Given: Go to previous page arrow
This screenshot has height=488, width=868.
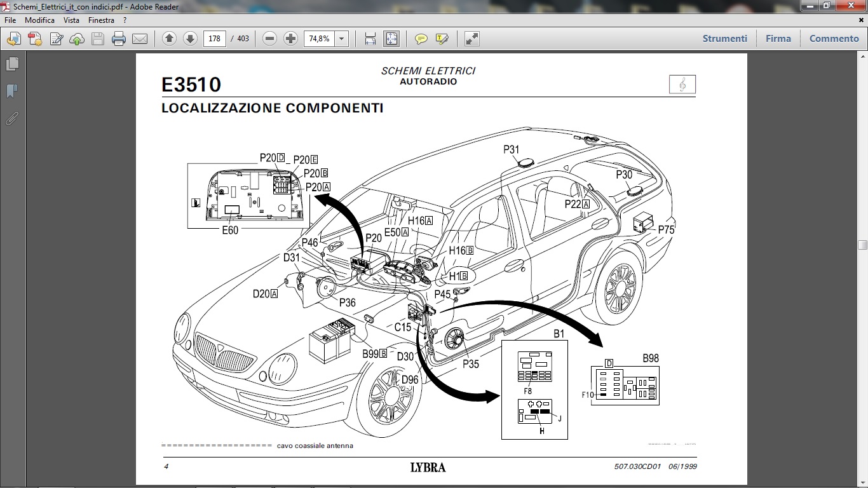Looking at the screenshot, I should point(169,39).
